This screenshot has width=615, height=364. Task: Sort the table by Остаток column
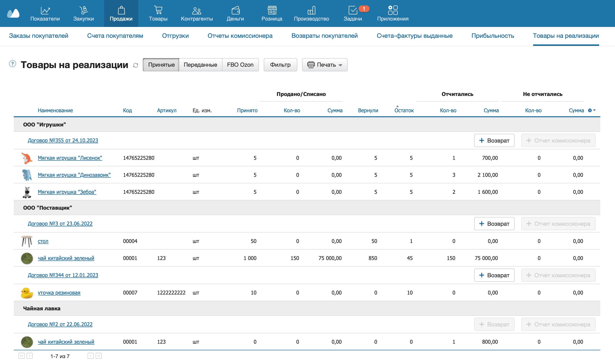[x=404, y=110]
